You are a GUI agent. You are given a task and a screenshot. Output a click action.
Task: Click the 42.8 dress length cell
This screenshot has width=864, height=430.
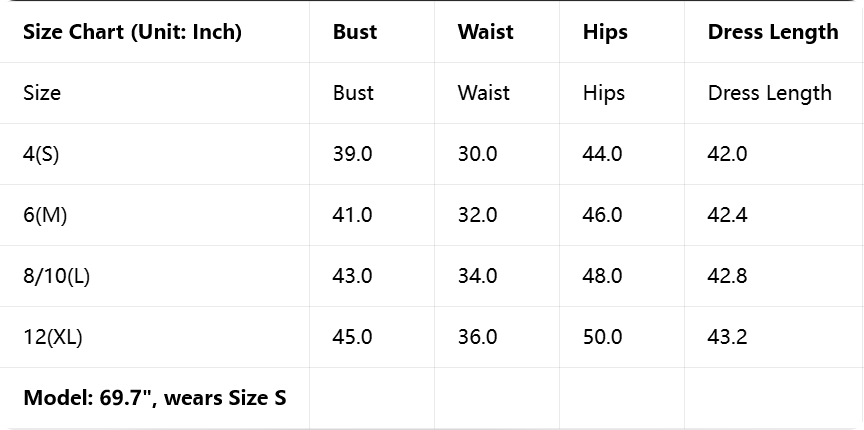click(x=727, y=276)
